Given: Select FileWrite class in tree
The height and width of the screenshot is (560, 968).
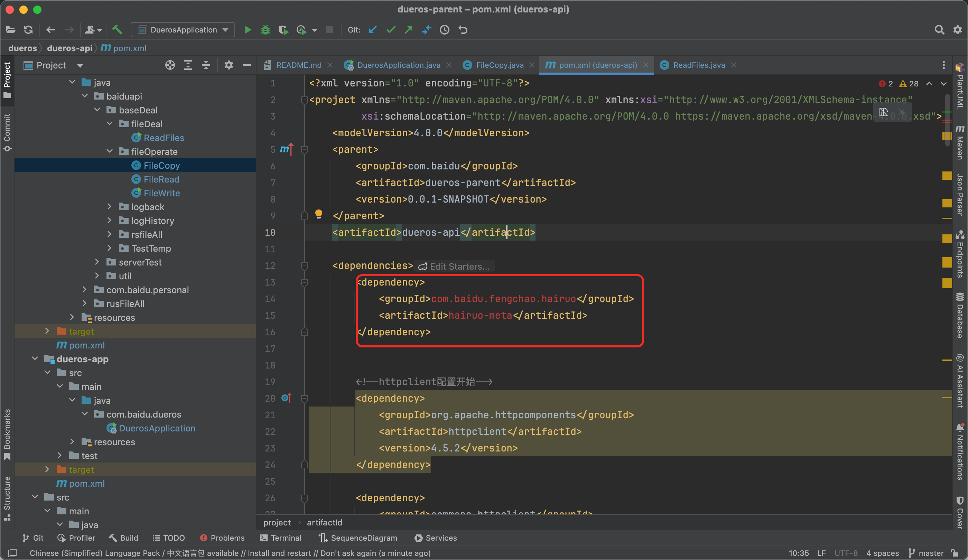Looking at the screenshot, I should (161, 193).
